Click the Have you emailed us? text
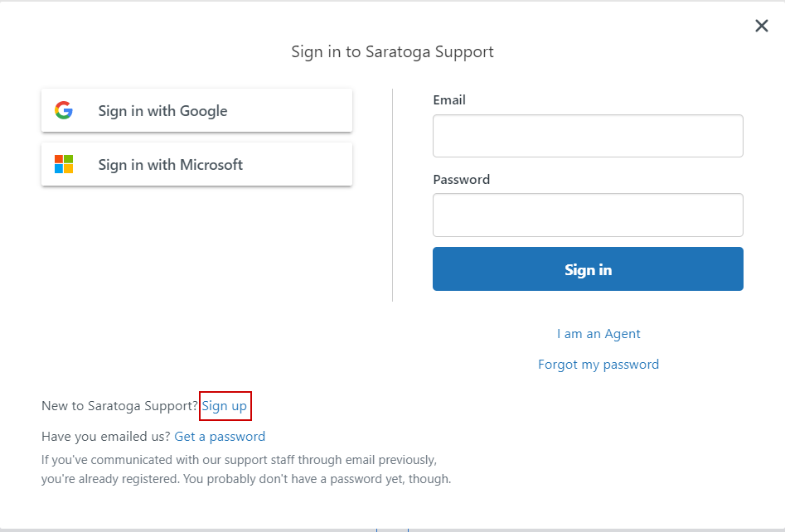 (106, 437)
